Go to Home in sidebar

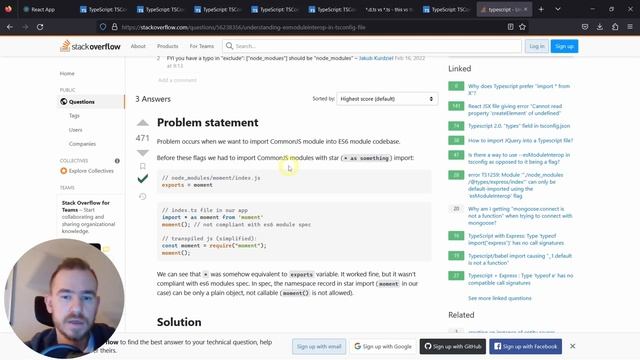click(x=67, y=73)
